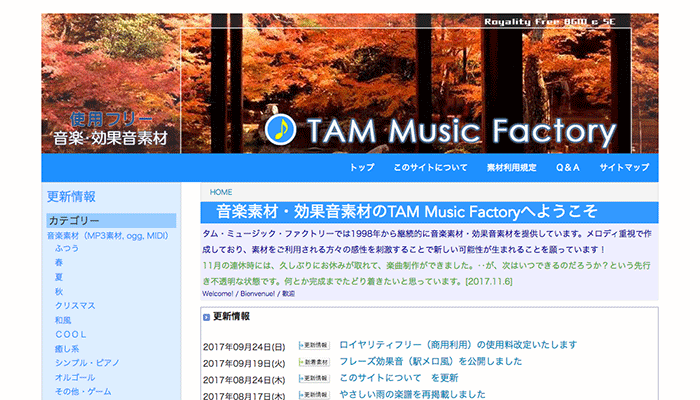Click the カテゴリー sidebar header

[x=111, y=221]
